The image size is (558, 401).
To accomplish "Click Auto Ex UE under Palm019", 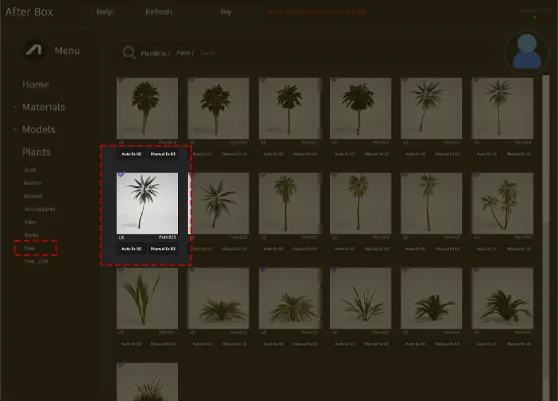I will click(x=131, y=154).
